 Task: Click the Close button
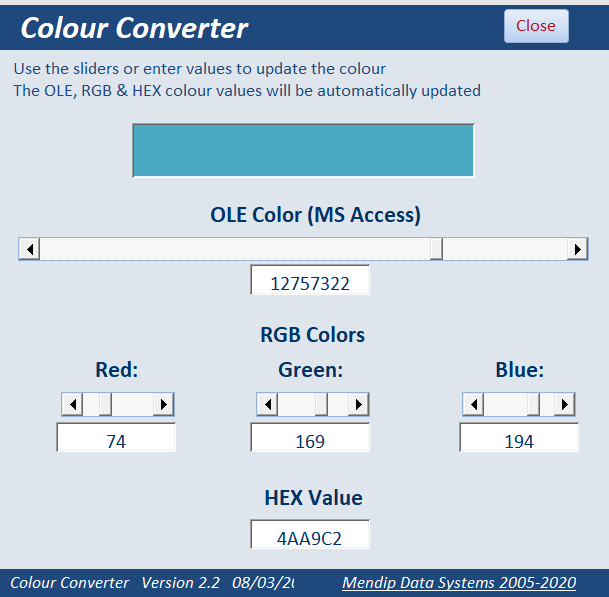(535, 26)
